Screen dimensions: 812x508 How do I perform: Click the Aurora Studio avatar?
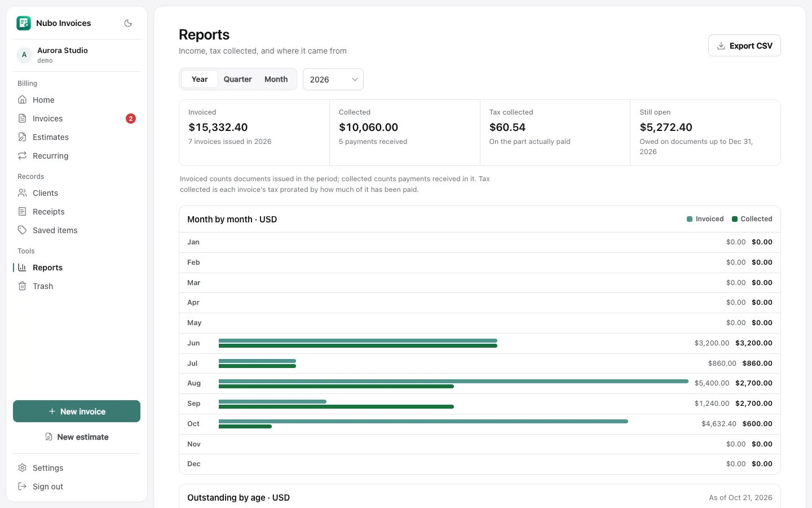pyautogui.click(x=24, y=55)
